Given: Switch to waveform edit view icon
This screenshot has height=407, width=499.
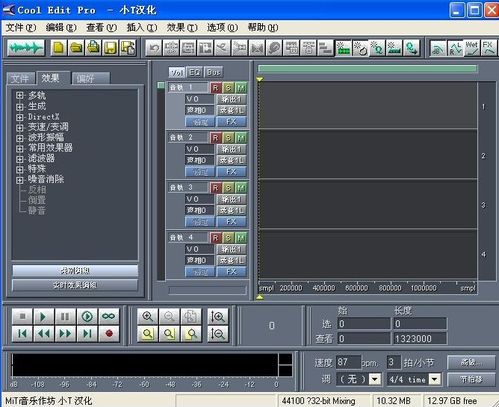Looking at the screenshot, I should point(26,48).
